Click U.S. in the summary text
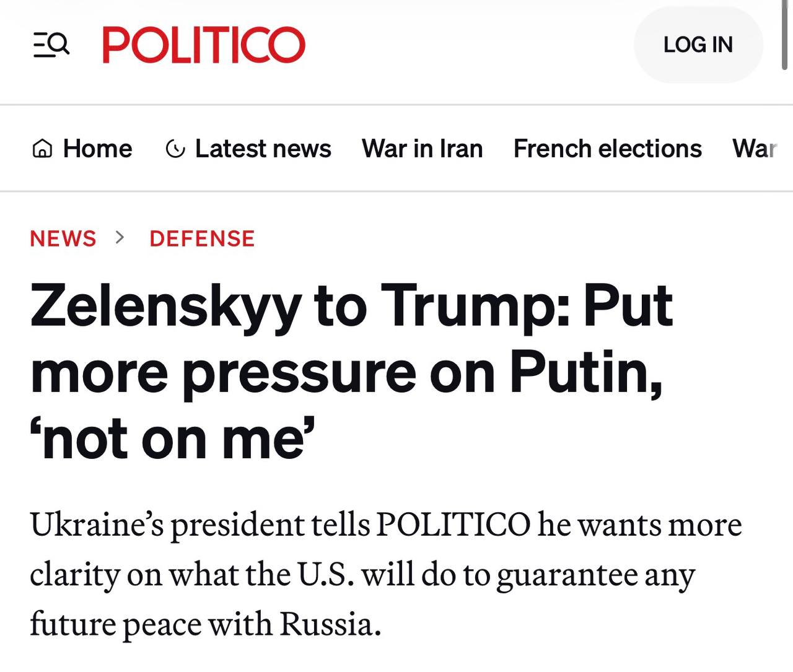The width and height of the screenshot is (793, 672). tap(326, 574)
